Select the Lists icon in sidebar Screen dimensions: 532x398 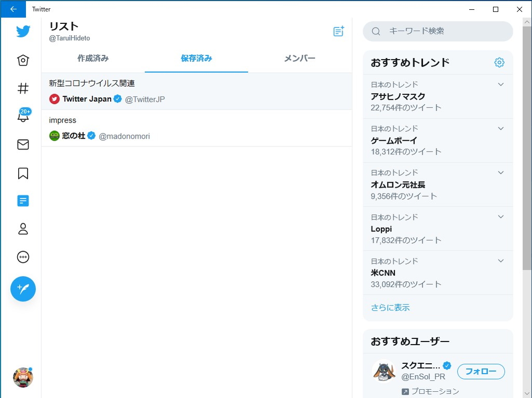[x=23, y=200]
